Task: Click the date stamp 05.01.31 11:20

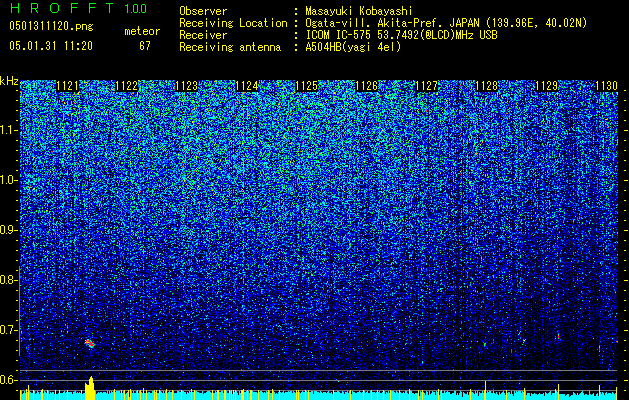Action: click(51, 46)
